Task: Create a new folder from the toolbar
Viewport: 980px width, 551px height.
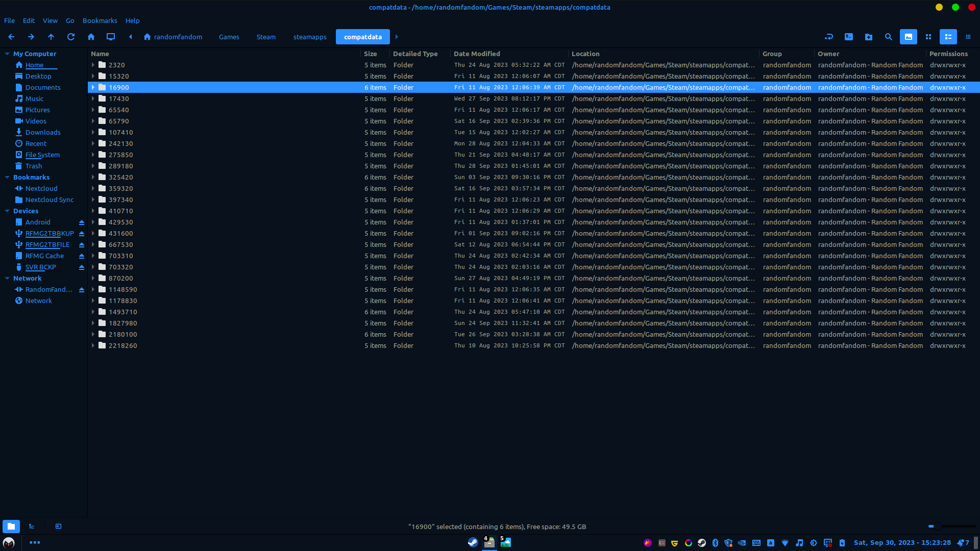Action: pos(869,37)
